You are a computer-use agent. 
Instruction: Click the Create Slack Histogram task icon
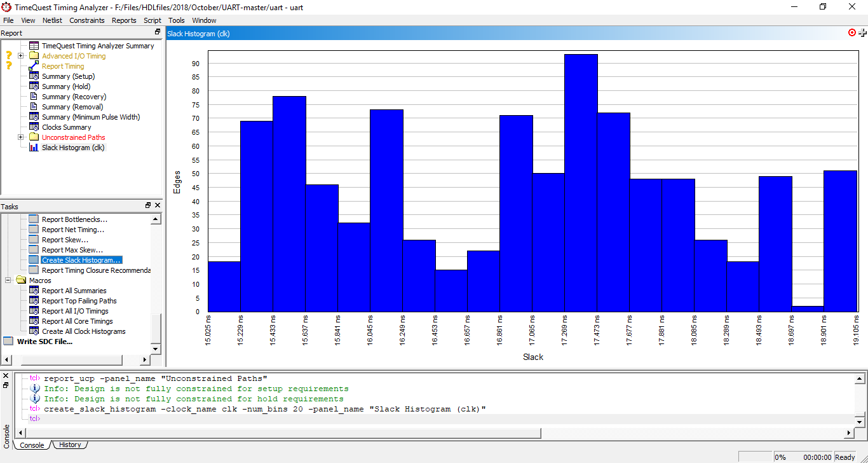tap(34, 260)
